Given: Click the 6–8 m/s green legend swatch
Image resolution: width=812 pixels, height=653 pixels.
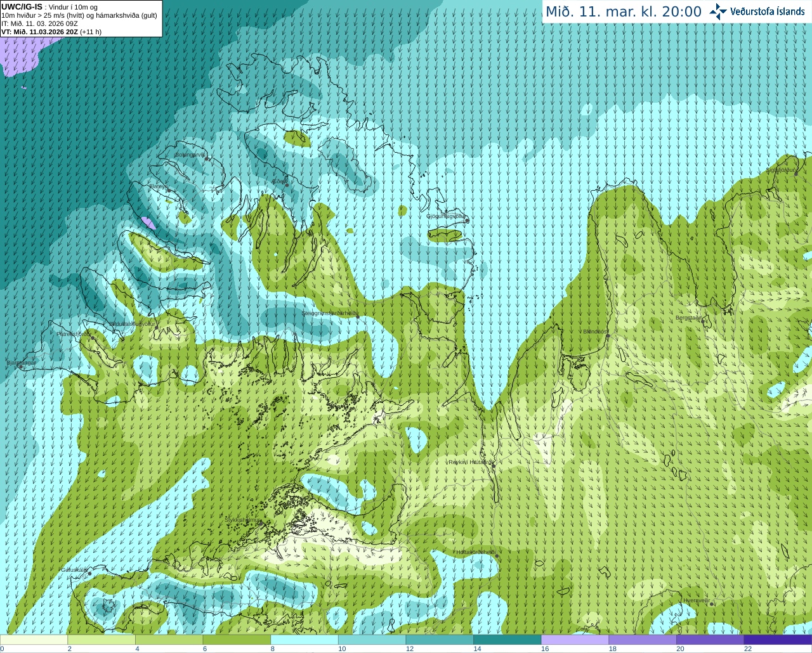Looking at the screenshot, I should point(237,640).
